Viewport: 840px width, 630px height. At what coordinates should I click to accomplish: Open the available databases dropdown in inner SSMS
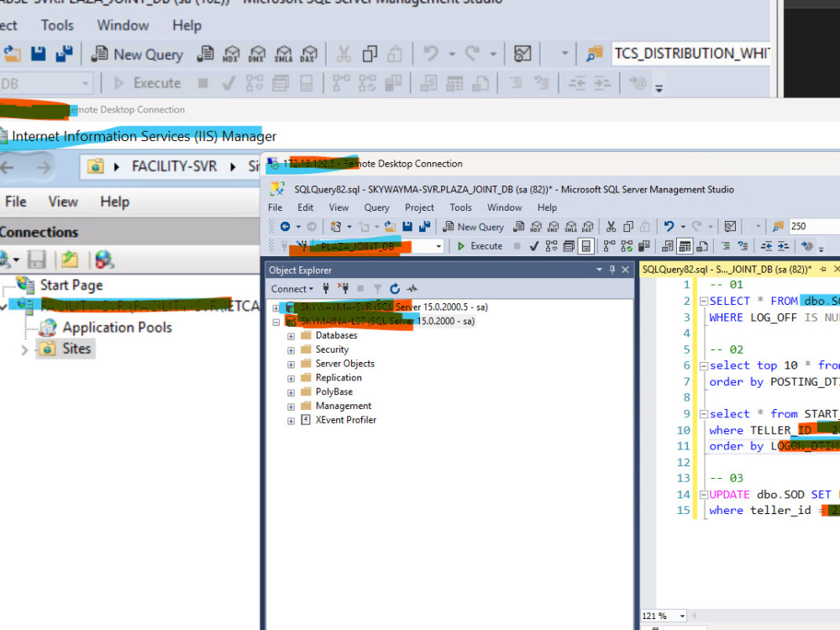click(x=438, y=246)
